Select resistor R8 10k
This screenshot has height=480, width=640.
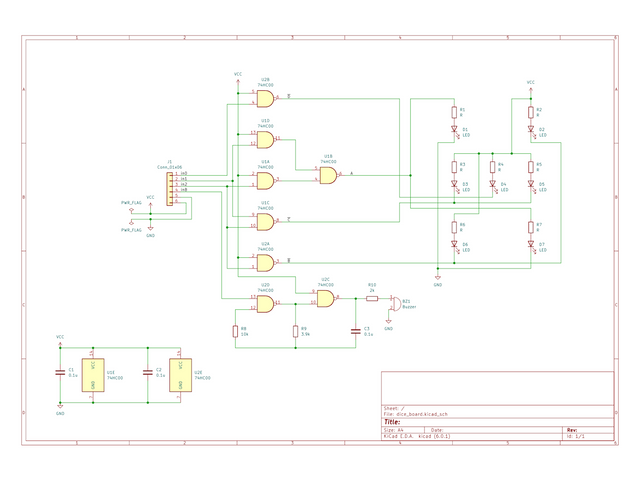tap(236, 331)
